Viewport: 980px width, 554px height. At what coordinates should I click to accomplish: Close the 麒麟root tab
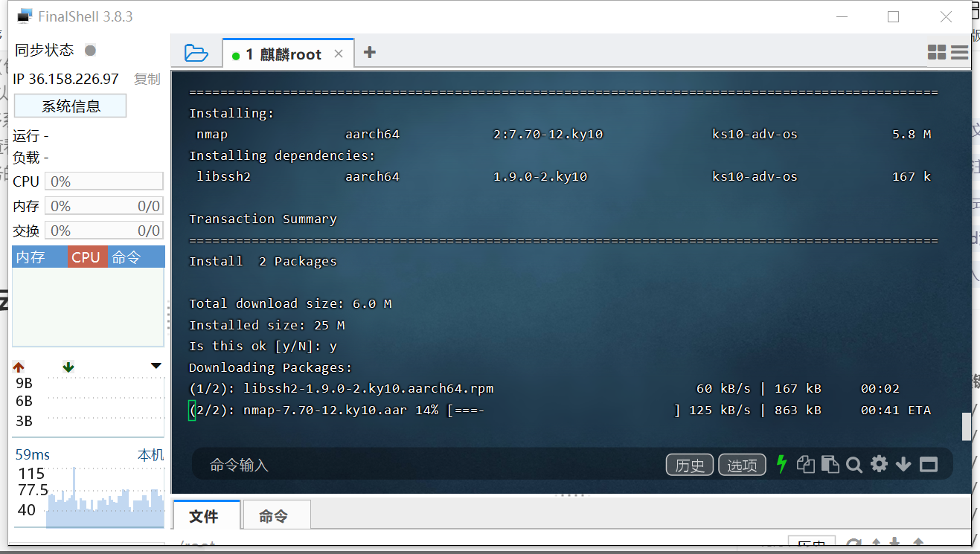point(339,54)
